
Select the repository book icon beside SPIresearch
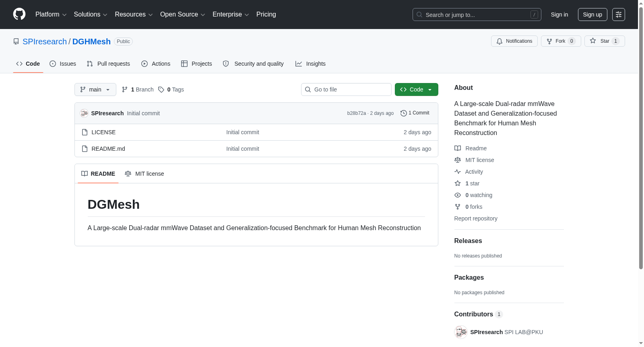click(16, 42)
